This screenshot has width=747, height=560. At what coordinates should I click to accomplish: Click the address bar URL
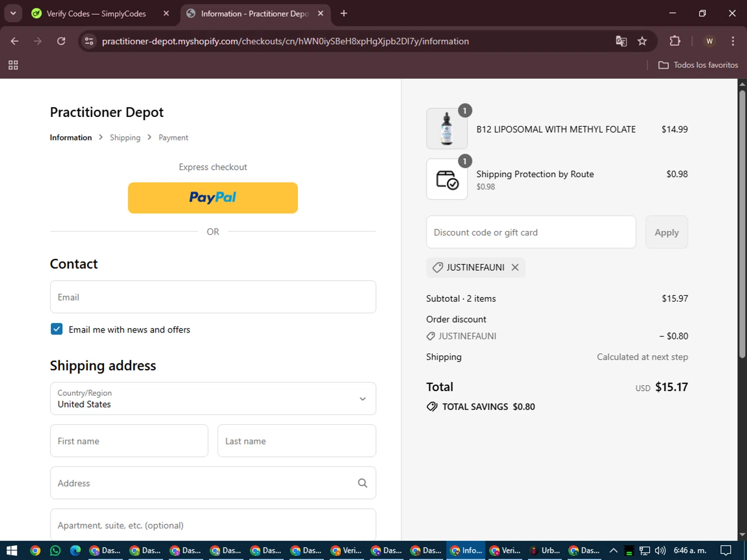click(285, 41)
